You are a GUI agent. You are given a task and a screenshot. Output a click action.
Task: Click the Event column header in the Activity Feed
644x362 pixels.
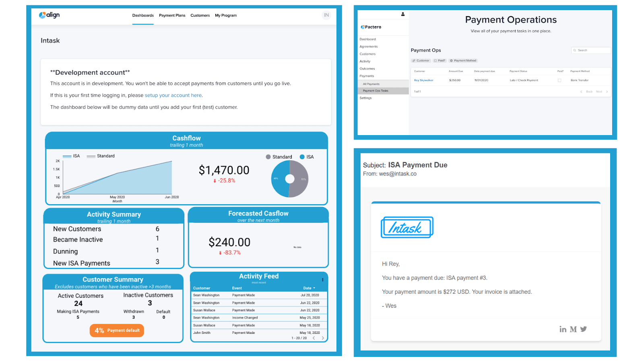[237, 288]
